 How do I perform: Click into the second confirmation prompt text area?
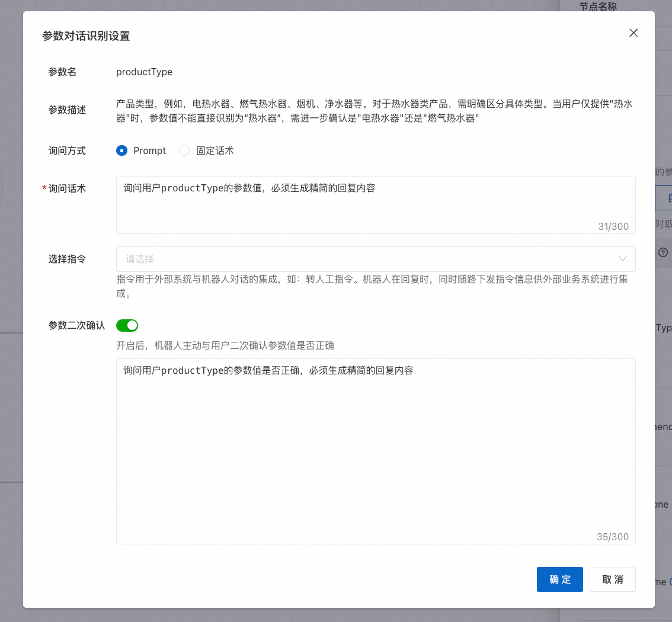[x=376, y=451]
